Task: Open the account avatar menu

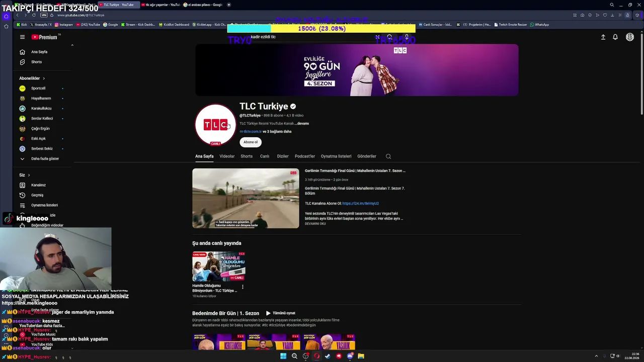Action: 629,37
